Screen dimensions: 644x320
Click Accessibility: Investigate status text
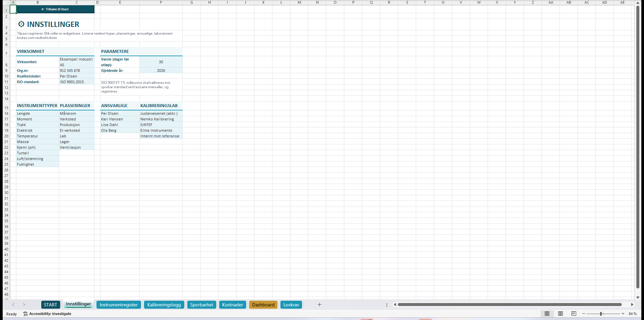[x=50, y=314]
